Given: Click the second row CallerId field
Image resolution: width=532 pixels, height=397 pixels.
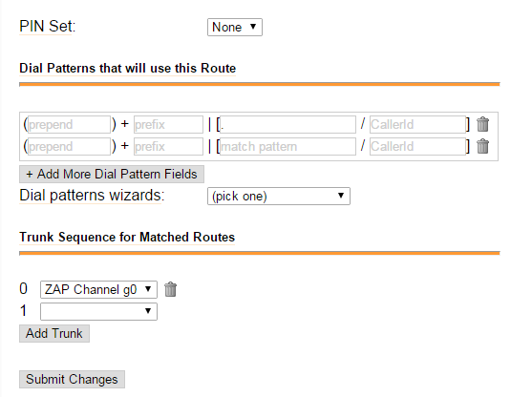Looking at the screenshot, I should (417, 146).
